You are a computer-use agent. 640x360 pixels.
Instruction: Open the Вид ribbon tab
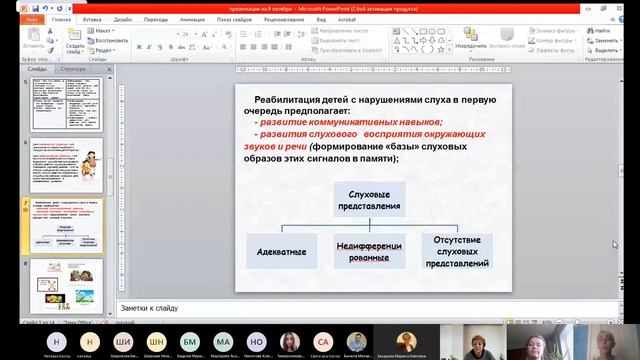(321, 19)
